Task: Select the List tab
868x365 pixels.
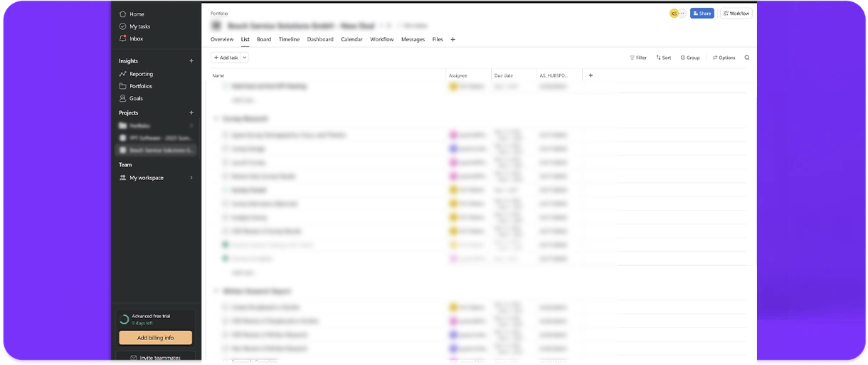Action: tap(245, 40)
